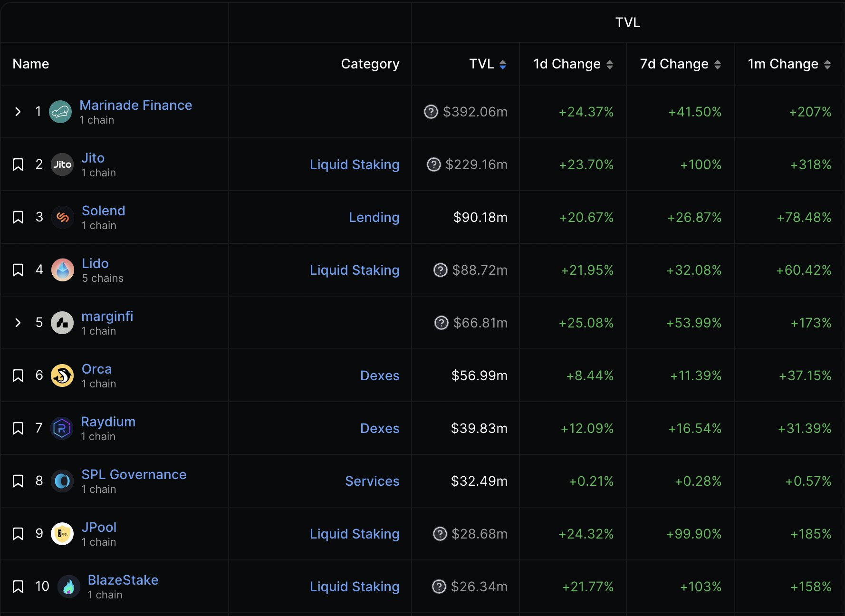Sort by the 7d Change arrows
The width and height of the screenshot is (845, 616).
[718, 65]
